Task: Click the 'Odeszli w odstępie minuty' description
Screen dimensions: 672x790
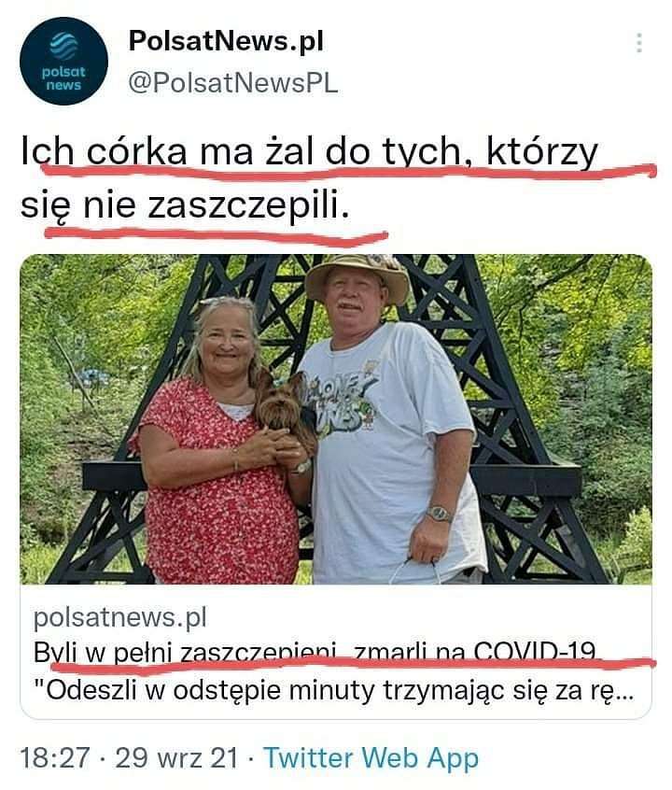Action: 336,690
